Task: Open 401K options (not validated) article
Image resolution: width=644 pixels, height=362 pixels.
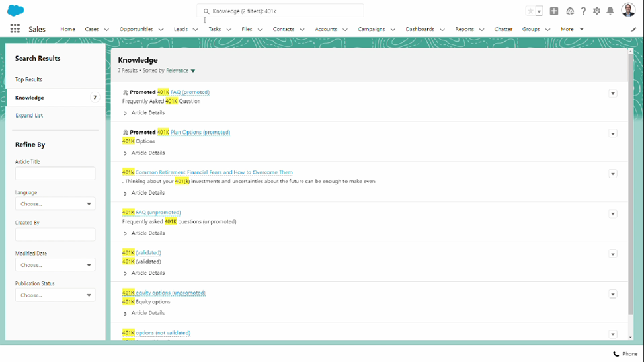Action: [157, 332]
